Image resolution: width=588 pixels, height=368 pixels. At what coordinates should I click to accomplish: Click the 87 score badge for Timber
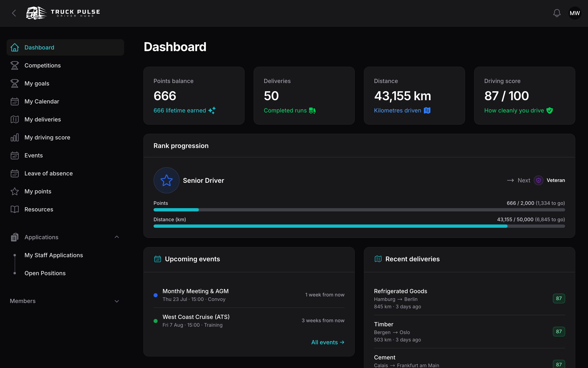(559, 332)
